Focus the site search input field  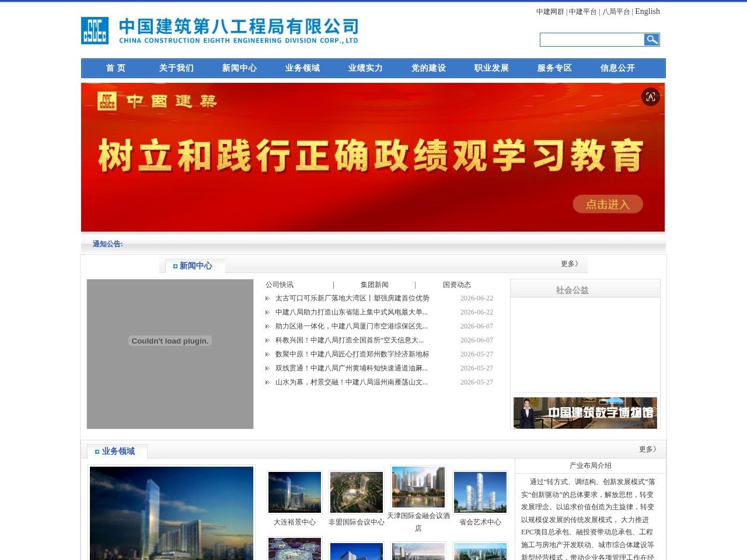pos(592,39)
